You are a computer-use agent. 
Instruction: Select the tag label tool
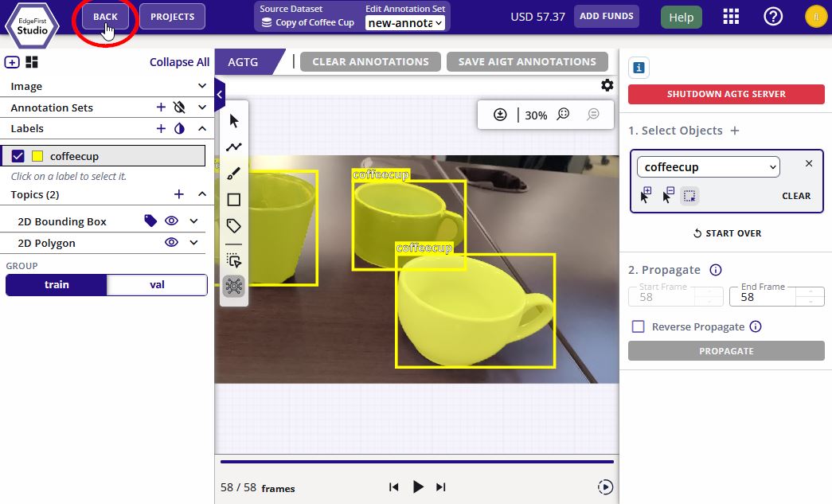pyautogui.click(x=234, y=226)
